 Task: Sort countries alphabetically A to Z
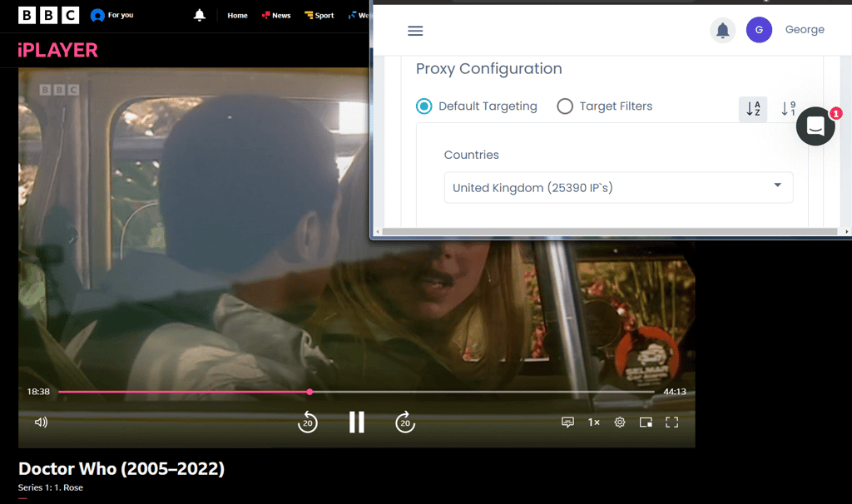(x=753, y=109)
